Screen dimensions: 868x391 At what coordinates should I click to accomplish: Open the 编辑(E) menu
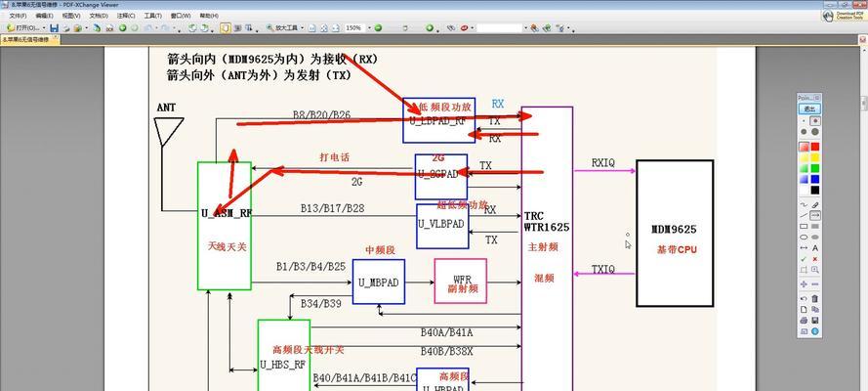point(44,16)
